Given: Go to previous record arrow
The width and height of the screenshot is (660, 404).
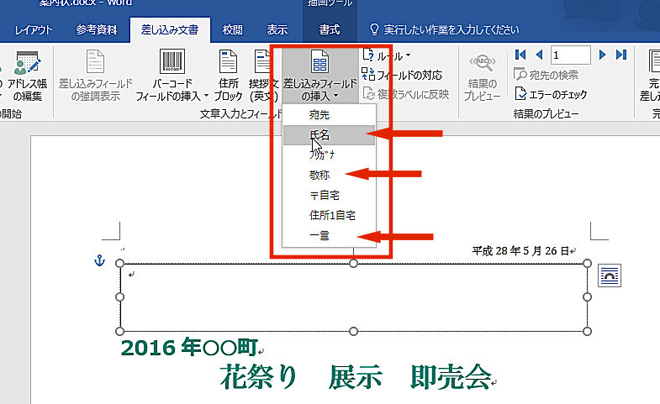Looking at the screenshot, I should coord(539,55).
